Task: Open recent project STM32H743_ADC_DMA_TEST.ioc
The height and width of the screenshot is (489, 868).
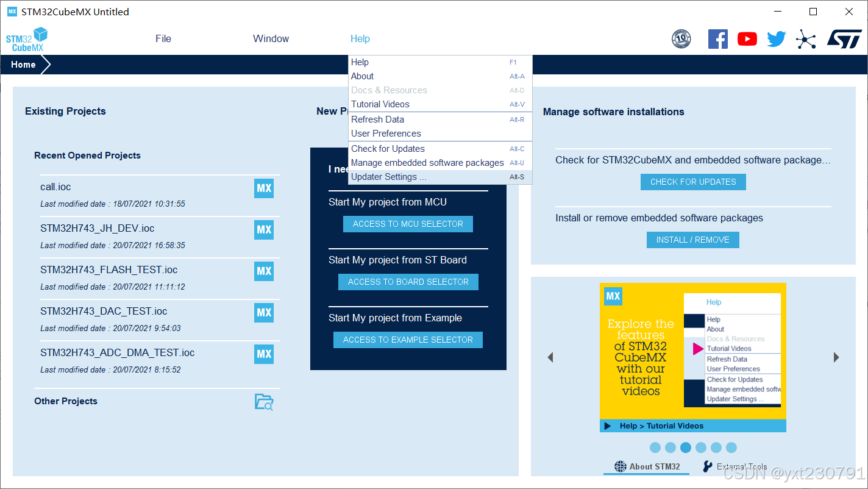Action: click(x=118, y=352)
